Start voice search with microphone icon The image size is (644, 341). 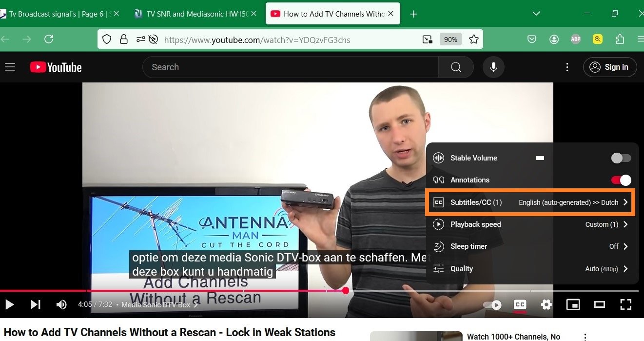coord(493,67)
